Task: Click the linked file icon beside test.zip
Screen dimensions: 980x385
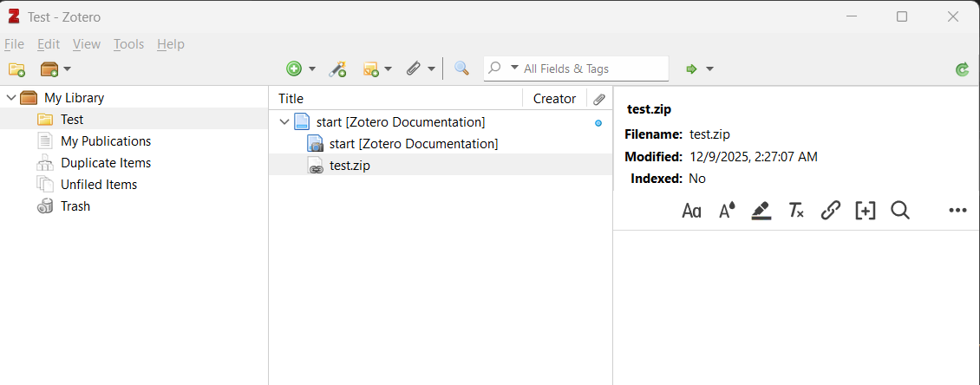Action: tap(317, 166)
